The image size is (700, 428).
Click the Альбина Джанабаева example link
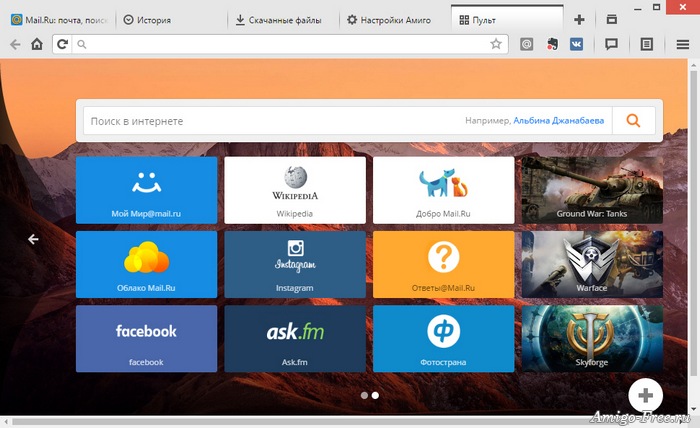[x=558, y=121]
